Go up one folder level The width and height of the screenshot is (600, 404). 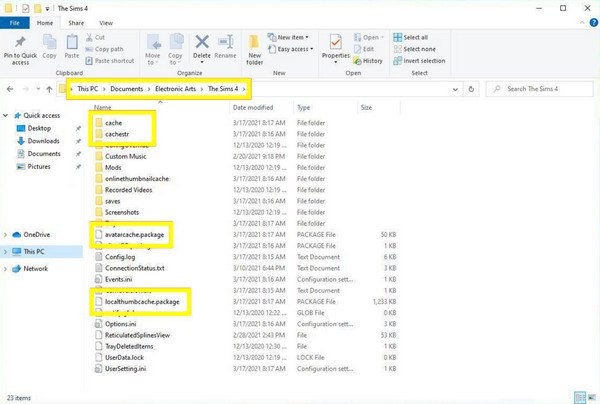click(49, 89)
